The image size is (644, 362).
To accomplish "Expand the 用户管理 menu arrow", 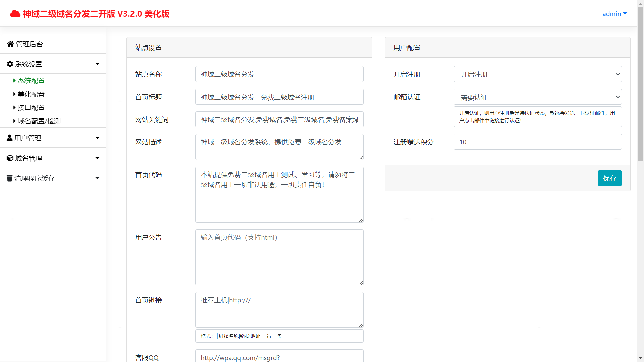I will coord(97,138).
